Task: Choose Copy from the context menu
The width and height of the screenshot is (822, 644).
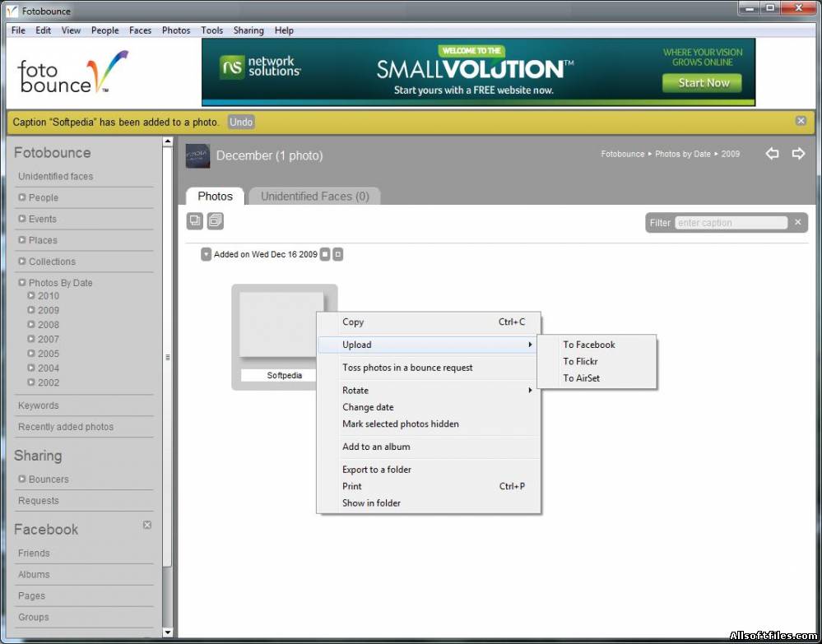Action: click(x=429, y=322)
